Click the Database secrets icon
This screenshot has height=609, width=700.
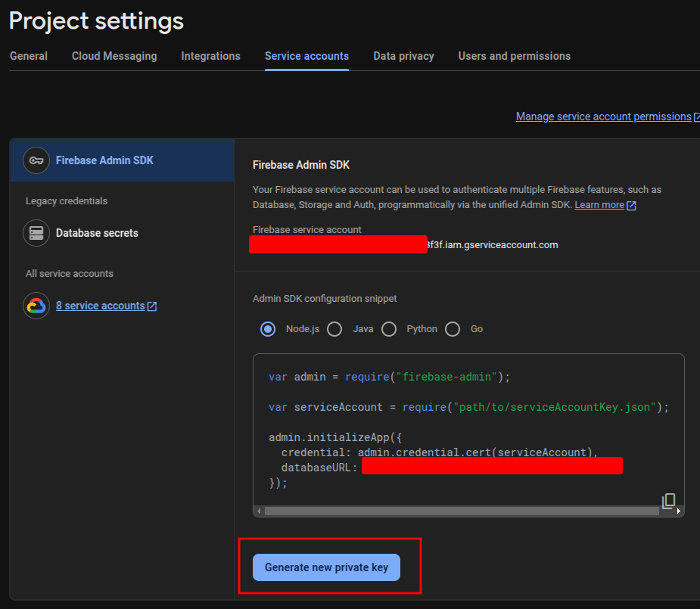click(x=36, y=233)
